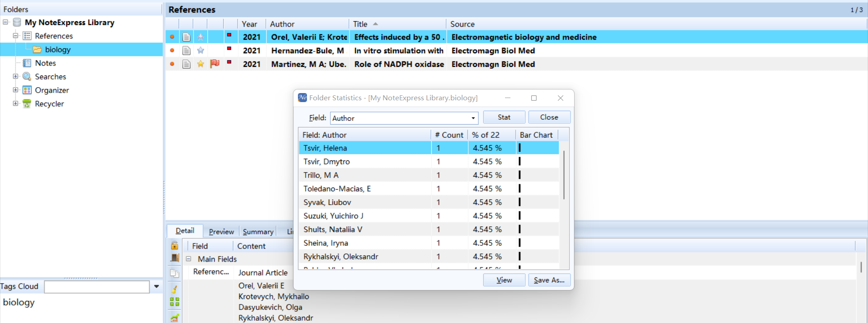The image size is (868, 323).
Task: Click the Notes icon in folder tree
Action: [x=27, y=63]
